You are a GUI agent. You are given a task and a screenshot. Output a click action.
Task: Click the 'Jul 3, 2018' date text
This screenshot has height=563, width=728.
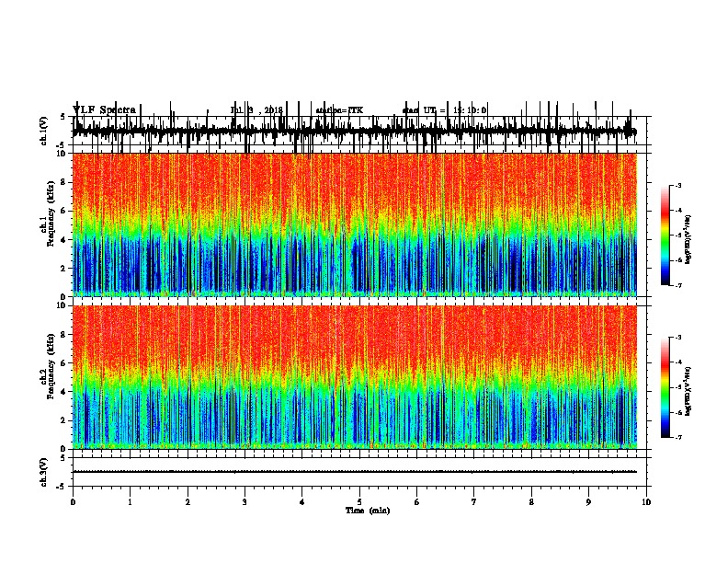pos(256,110)
